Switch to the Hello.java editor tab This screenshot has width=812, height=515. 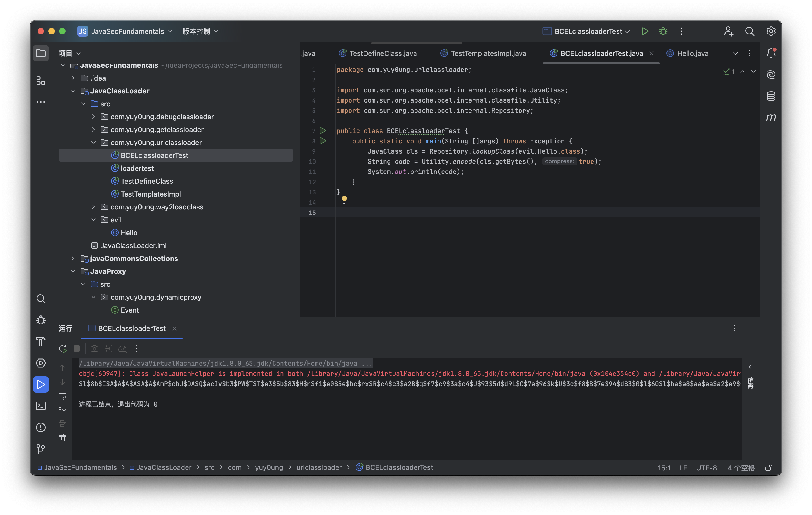pyautogui.click(x=692, y=53)
